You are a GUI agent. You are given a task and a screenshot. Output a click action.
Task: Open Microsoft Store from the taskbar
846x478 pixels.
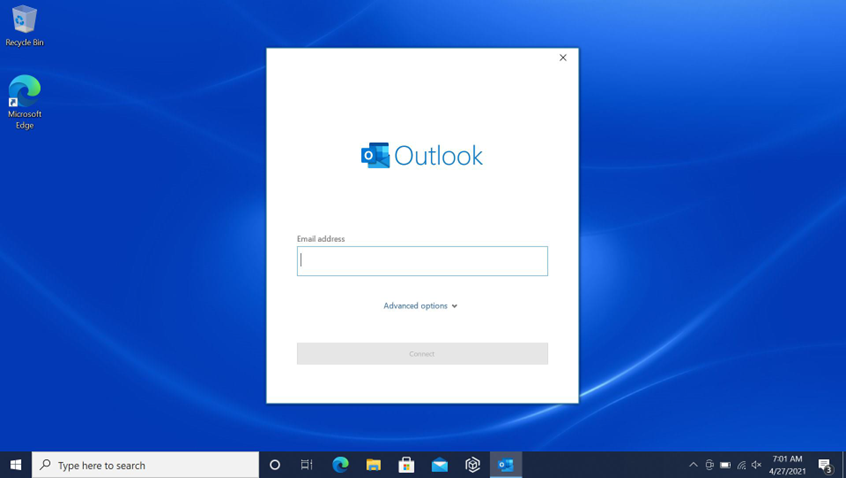(x=406, y=465)
